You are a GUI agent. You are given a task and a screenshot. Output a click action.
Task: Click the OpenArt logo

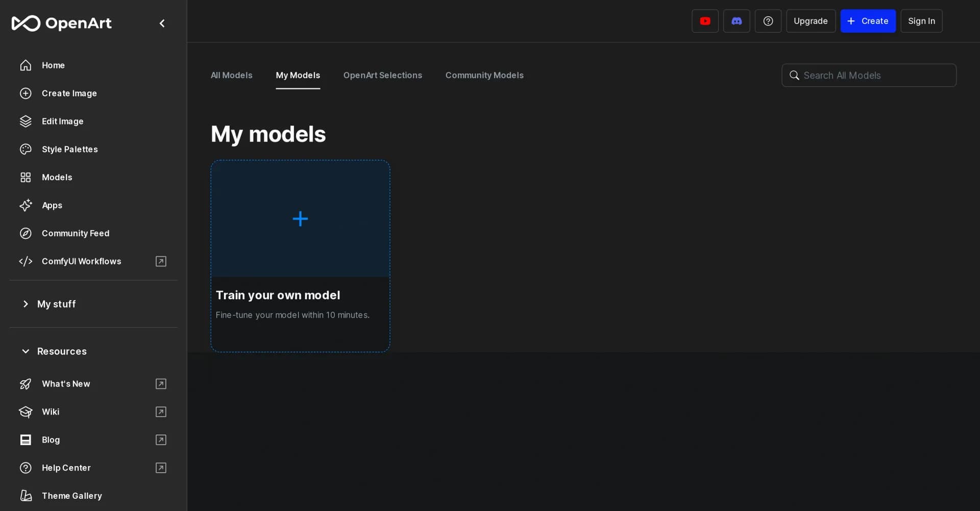pos(61,23)
